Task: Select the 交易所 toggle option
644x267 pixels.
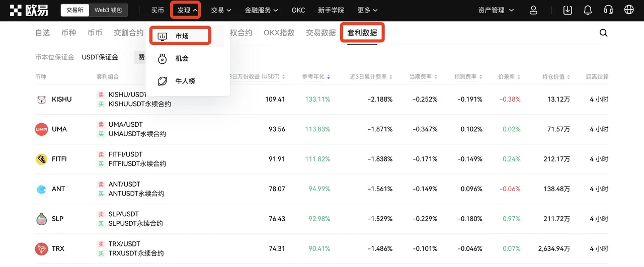Action: click(x=75, y=10)
